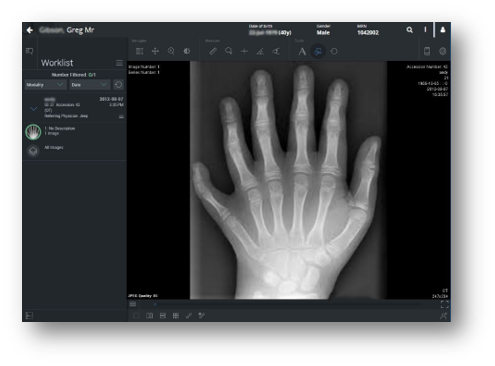Image resolution: width=495 pixels, height=366 pixels.
Task: Click the study date 2012-09-07
Action: [x=111, y=99]
